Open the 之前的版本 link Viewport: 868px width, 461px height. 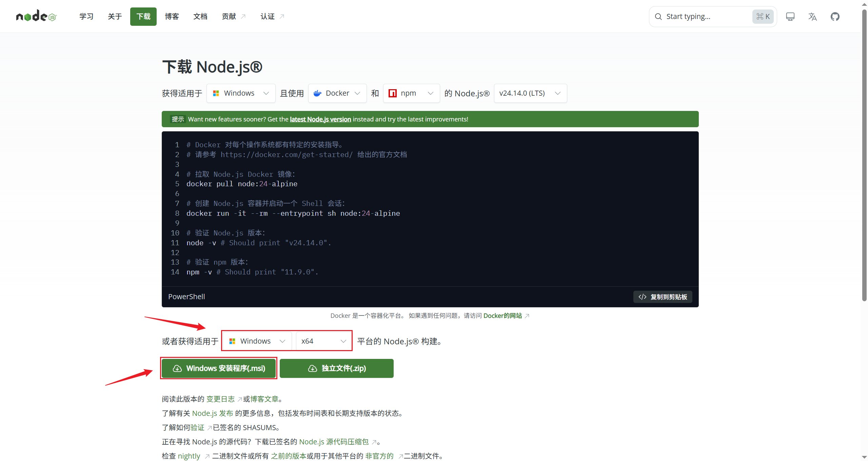click(x=289, y=456)
